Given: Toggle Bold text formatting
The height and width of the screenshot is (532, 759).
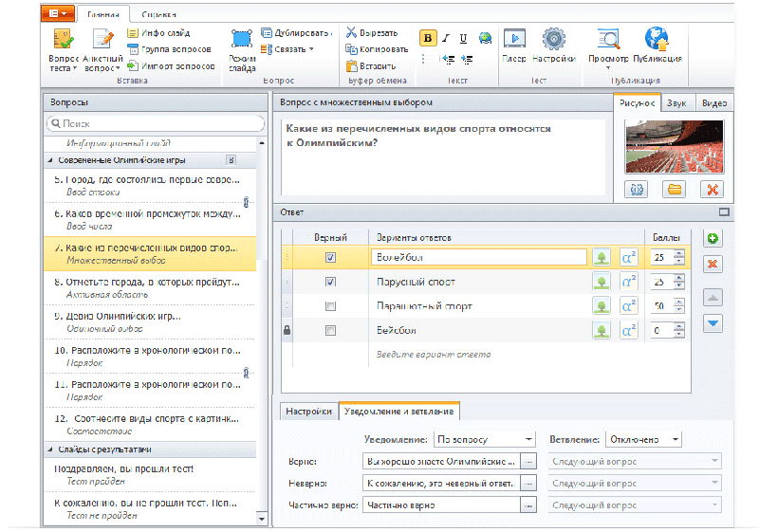Looking at the screenshot, I should [427, 39].
